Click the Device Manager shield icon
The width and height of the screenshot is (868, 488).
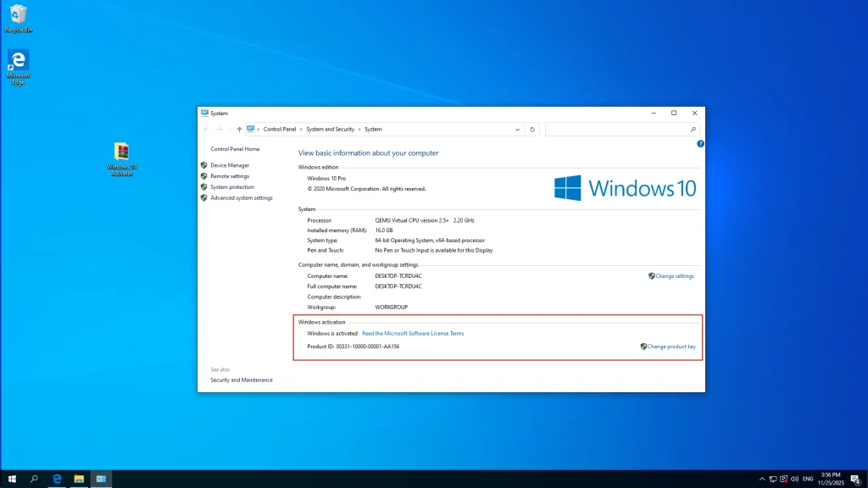point(203,164)
